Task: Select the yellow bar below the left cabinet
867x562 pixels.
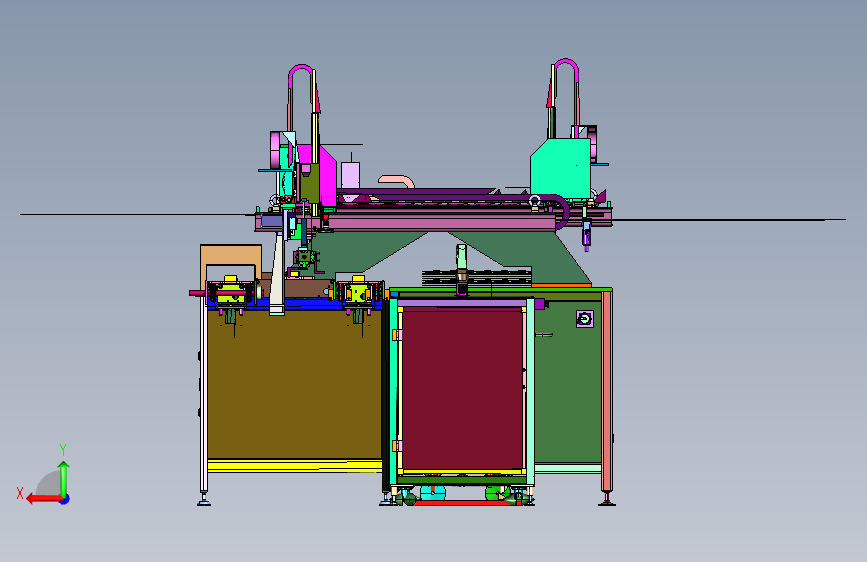Action: tap(294, 465)
